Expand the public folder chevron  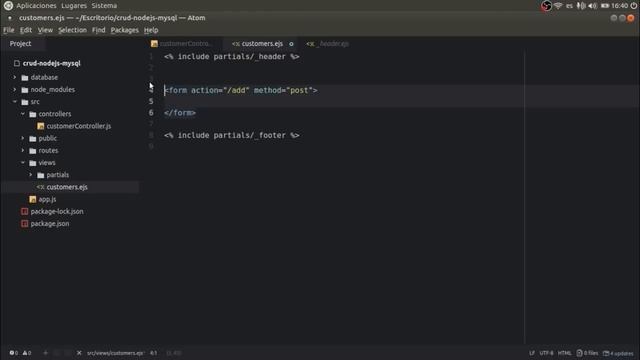pos(23,138)
